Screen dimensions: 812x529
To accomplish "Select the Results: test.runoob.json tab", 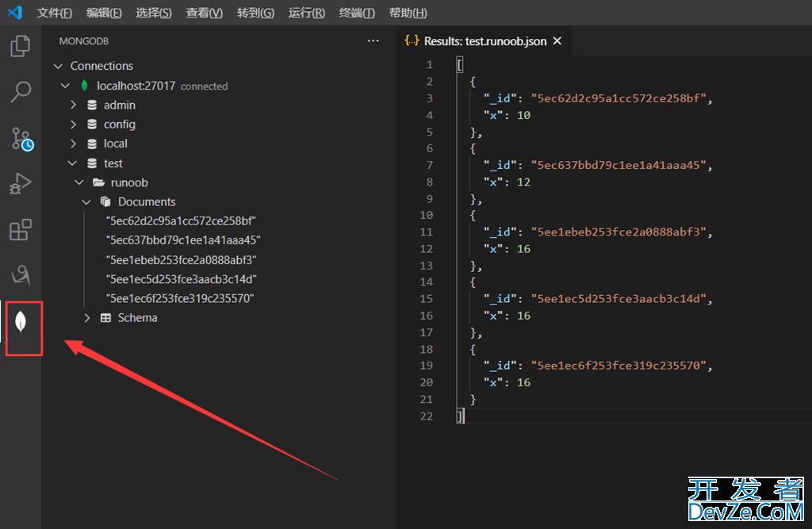I will 485,41.
